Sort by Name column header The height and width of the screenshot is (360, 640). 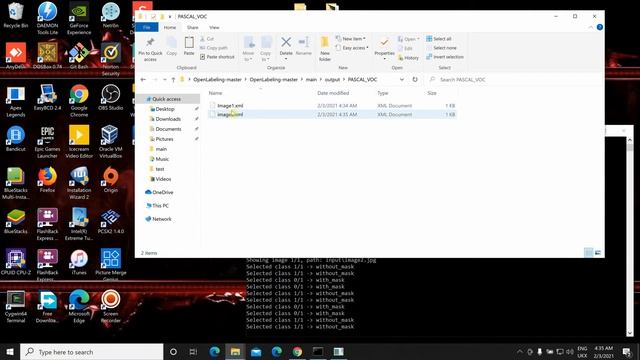[x=216, y=93]
